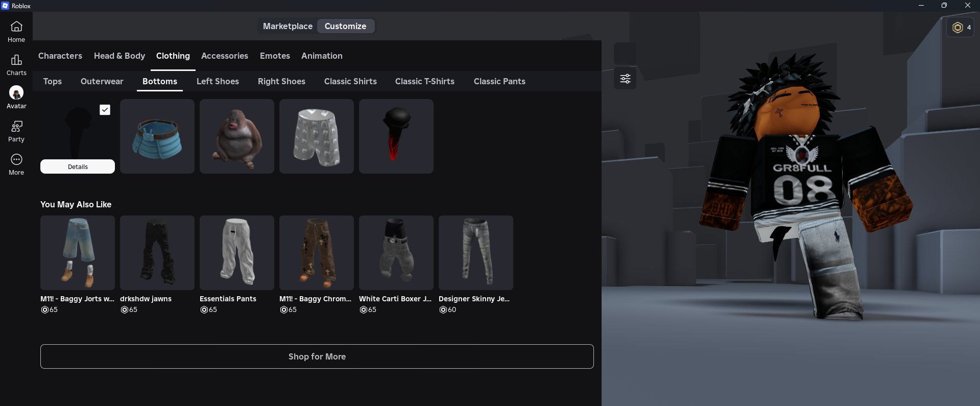Uncheck the equipped black bottoms checkbox
980x406 pixels.
[105, 110]
